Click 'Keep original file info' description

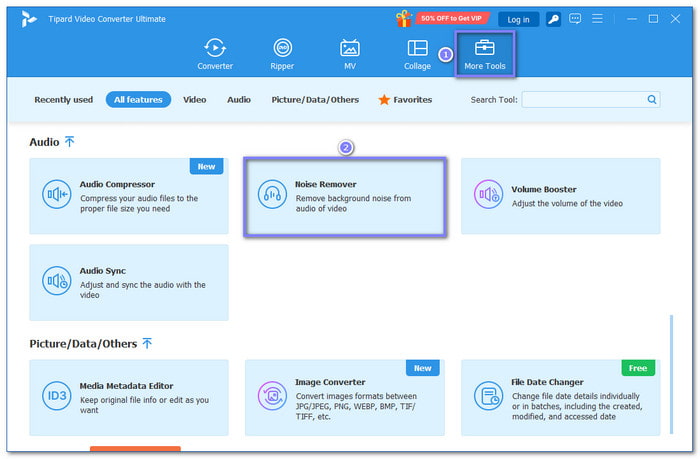tap(144, 405)
